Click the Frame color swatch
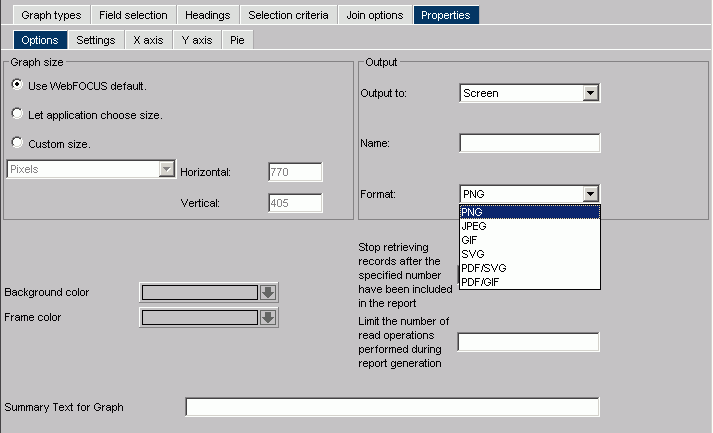The height and width of the screenshot is (433, 713). pos(200,317)
